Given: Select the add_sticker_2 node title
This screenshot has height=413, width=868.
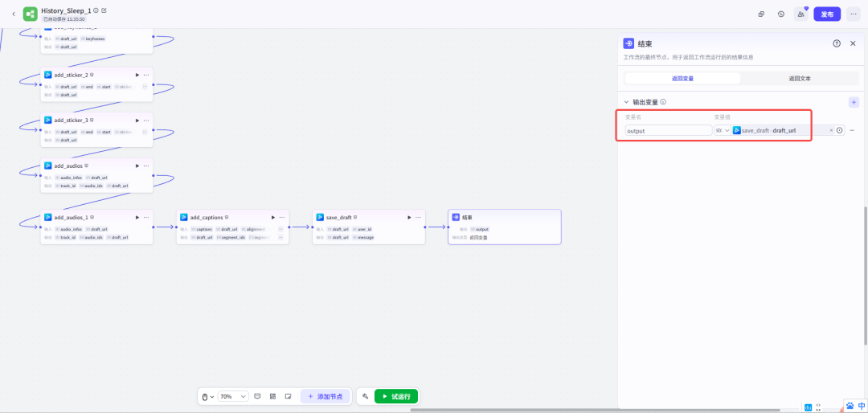Looking at the screenshot, I should pyautogui.click(x=71, y=75).
